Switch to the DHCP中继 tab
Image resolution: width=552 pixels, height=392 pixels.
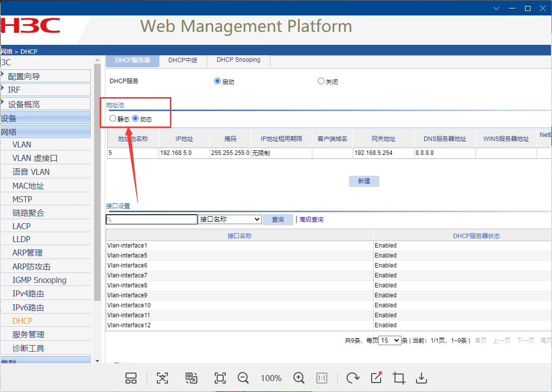coord(183,60)
